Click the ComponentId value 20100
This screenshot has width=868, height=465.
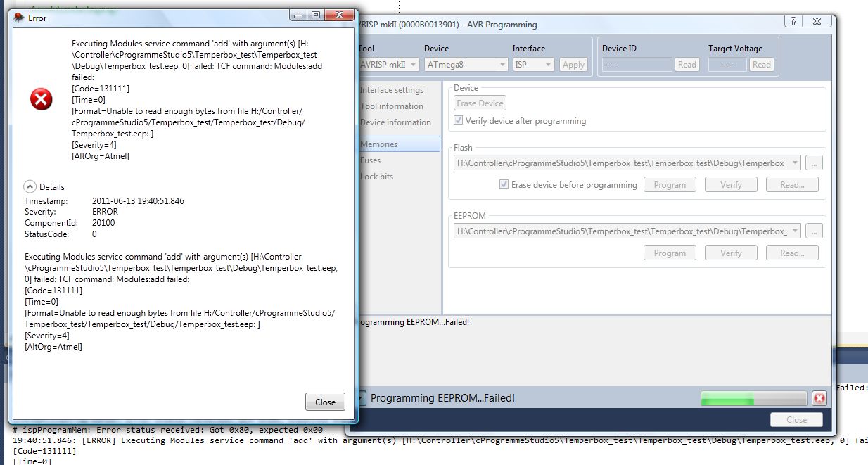103,223
